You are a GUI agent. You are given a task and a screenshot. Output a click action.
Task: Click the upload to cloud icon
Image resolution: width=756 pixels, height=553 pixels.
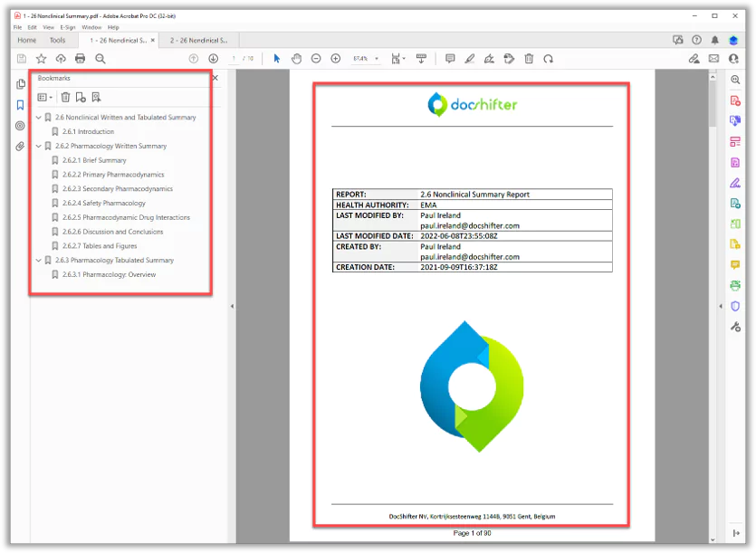click(61, 59)
